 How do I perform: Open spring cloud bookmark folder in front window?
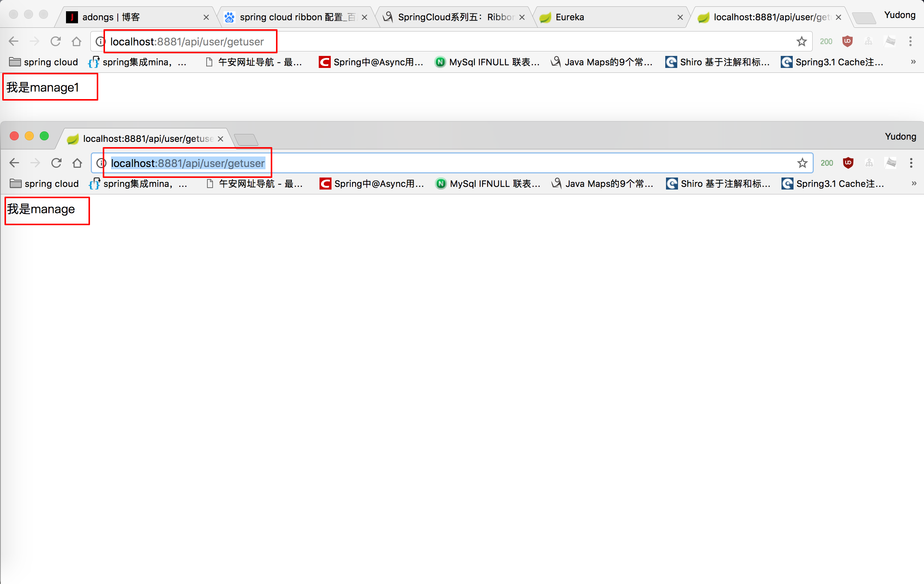[x=44, y=184]
